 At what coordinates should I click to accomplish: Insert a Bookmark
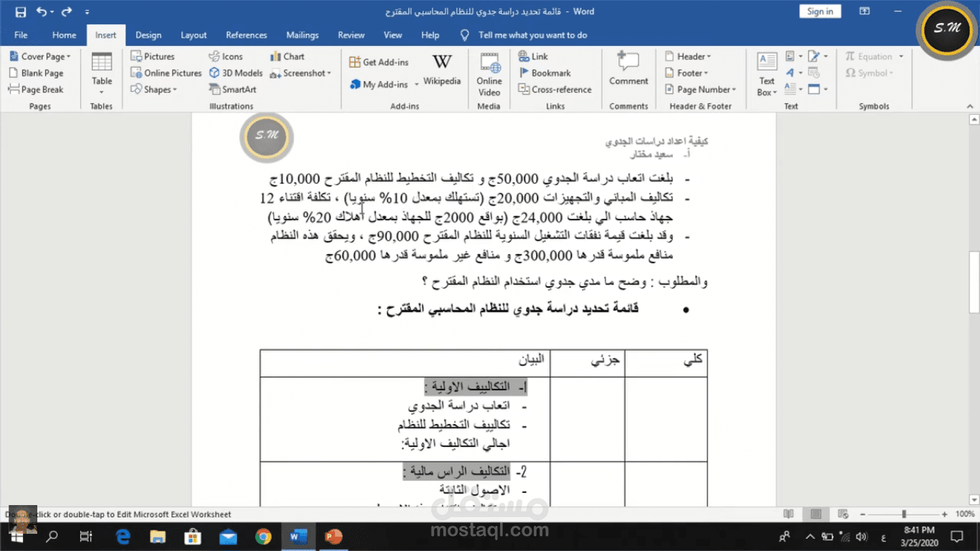545,73
